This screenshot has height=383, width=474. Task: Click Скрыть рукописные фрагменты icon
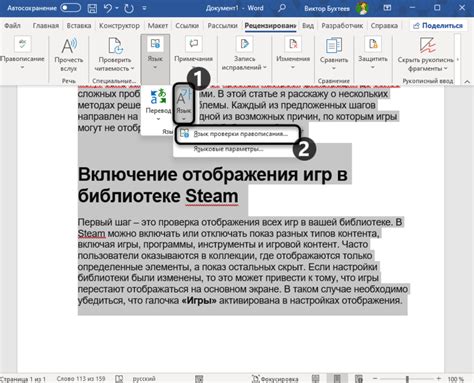click(x=427, y=46)
